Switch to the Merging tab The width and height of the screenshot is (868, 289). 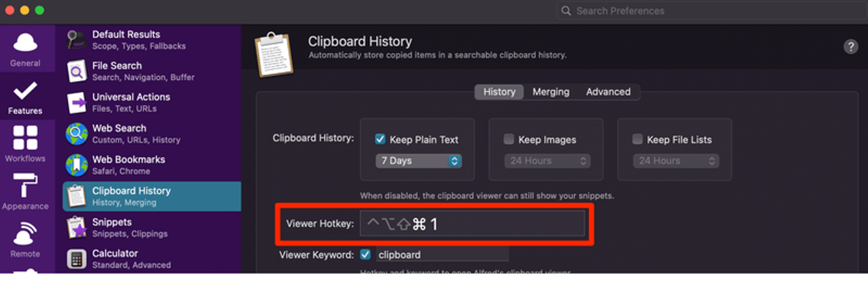(551, 92)
